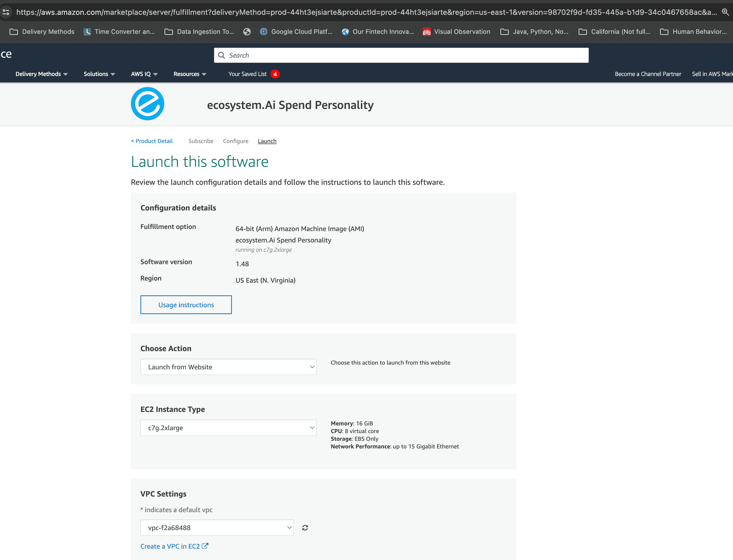Open the EC2 Instance Type dropdown
This screenshot has width=733, height=560.
tap(228, 428)
